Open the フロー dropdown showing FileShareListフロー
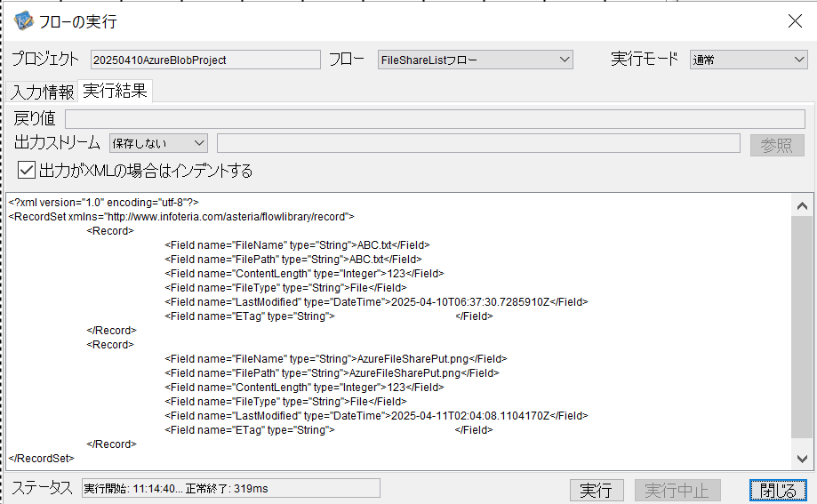This screenshot has width=817, height=504. (x=475, y=60)
